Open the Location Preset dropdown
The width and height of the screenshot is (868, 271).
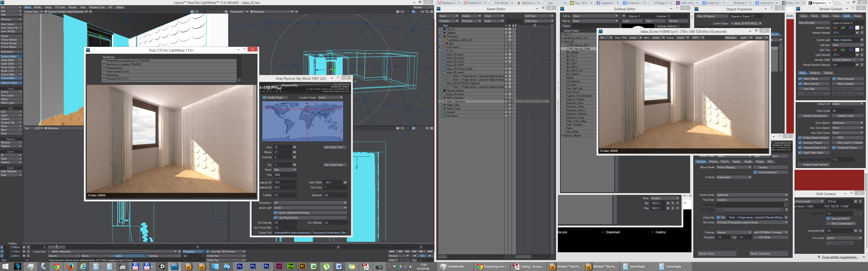click(330, 98)
